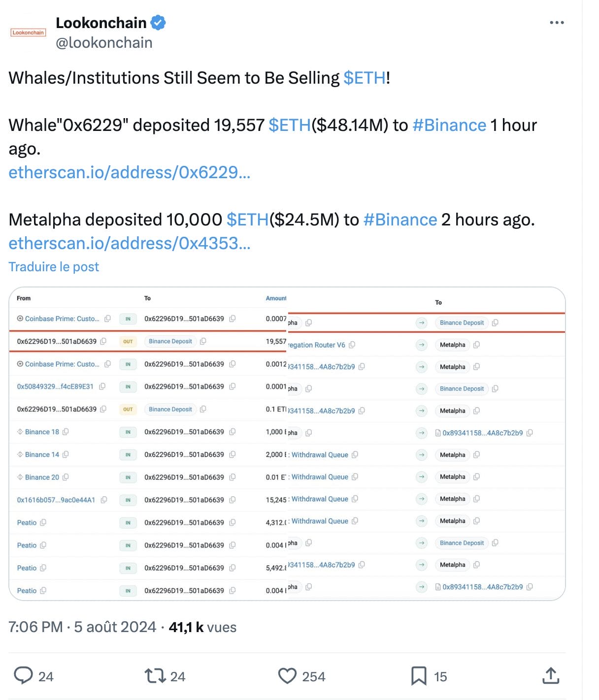Open the three-dot more options menu
The width and height of the screenshot is (599, 700).
click(557, 23)
